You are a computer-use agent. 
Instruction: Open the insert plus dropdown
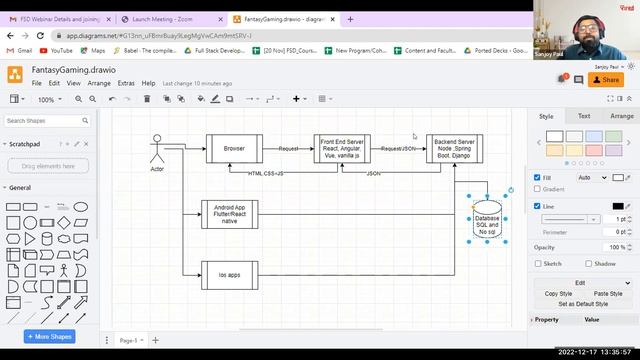click(299, 99)
